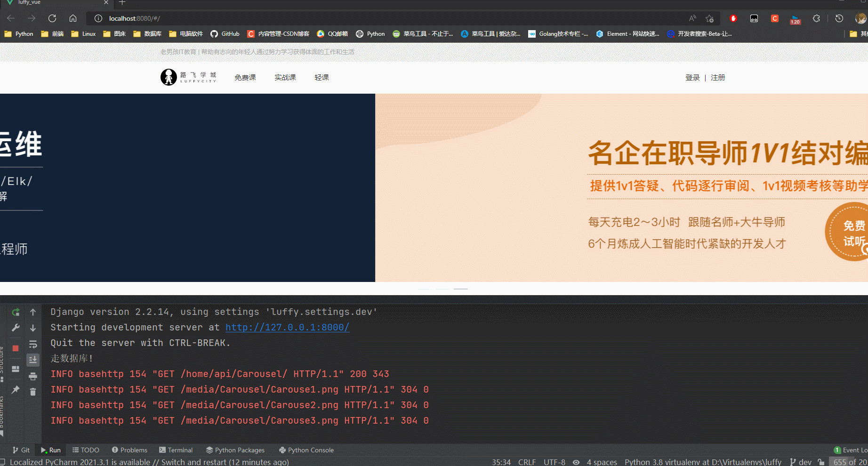Open the TODO tool tab

click(x=86, y=450)
